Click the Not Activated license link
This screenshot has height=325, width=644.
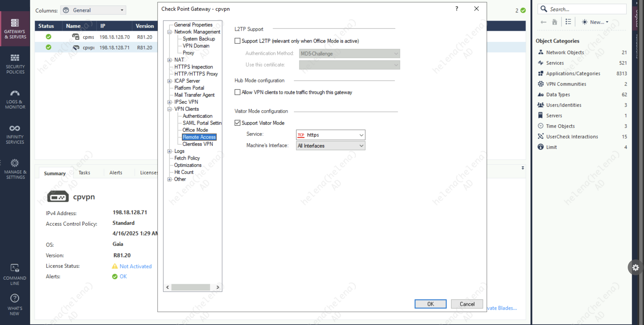pyautogui.click(x=135, y=266)
